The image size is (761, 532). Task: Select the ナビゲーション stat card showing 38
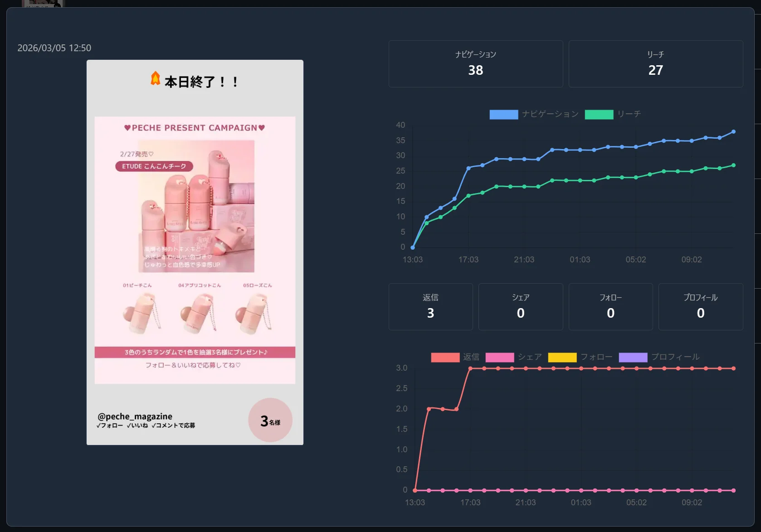pyautogui.click(x=476, y=64)
